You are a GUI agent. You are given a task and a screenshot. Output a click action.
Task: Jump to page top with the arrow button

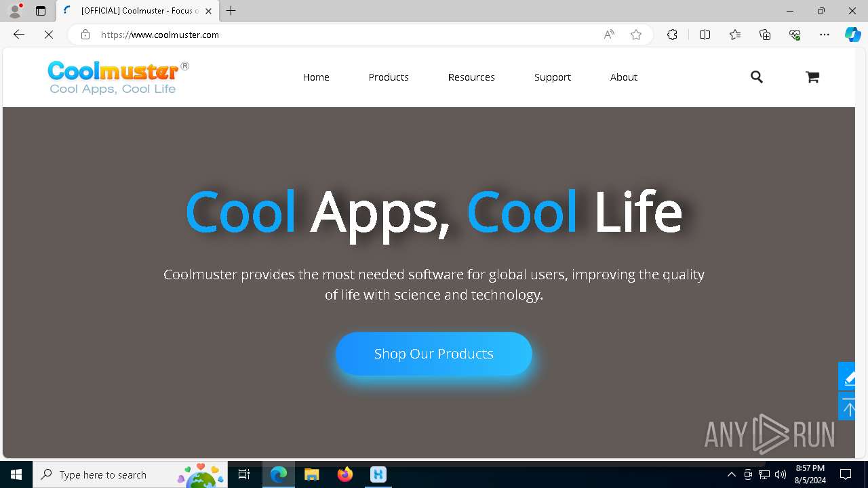tap(847, 407)
